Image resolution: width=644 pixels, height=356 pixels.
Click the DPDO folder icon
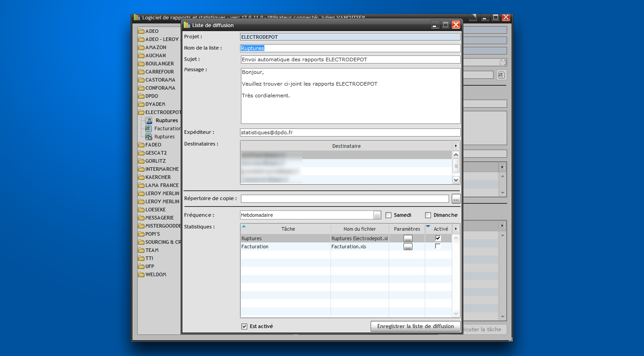[x=141, y=96]
